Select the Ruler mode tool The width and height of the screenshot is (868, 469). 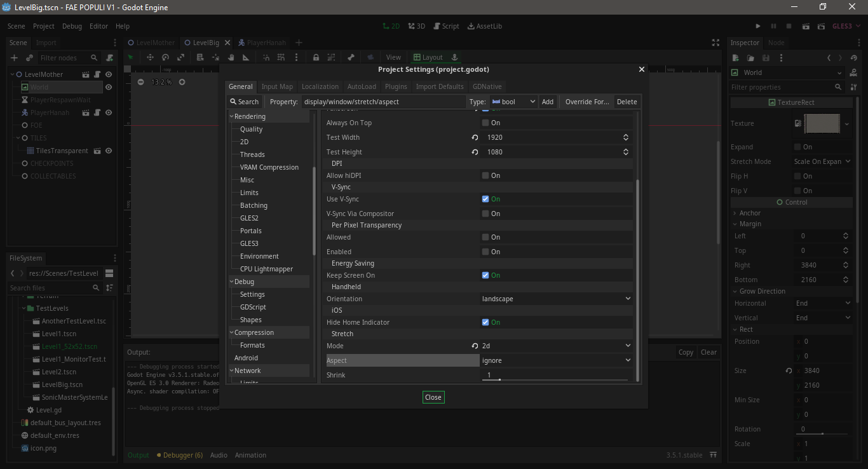pyautogui.click(x=247, y=57)
